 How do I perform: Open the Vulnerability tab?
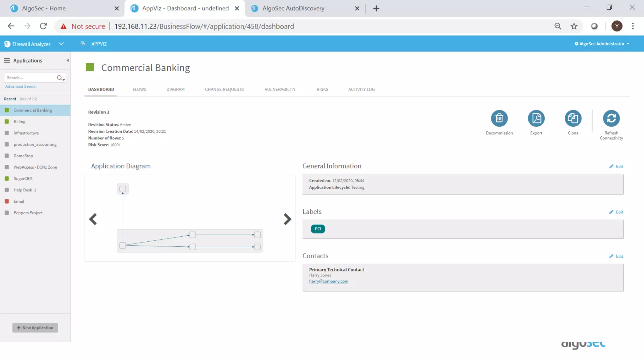coord(280,90)
